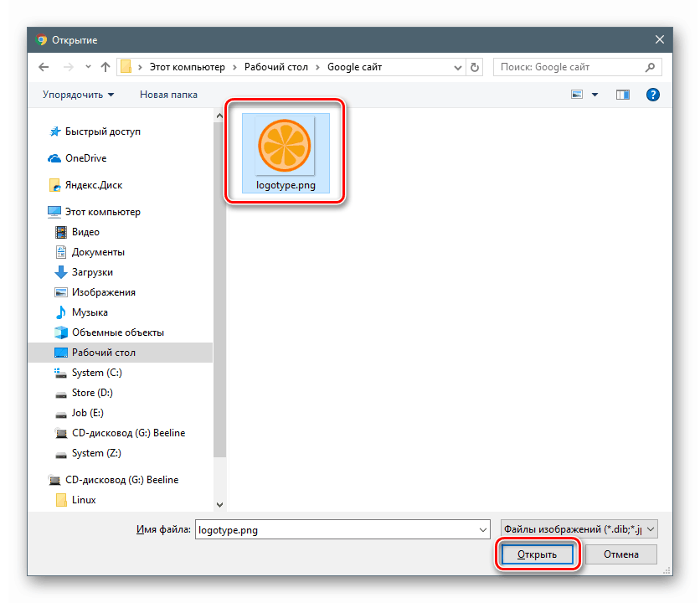Go up one folder level
The height and width of the screenshot is (603, 700).
click(x=106, y=67)
